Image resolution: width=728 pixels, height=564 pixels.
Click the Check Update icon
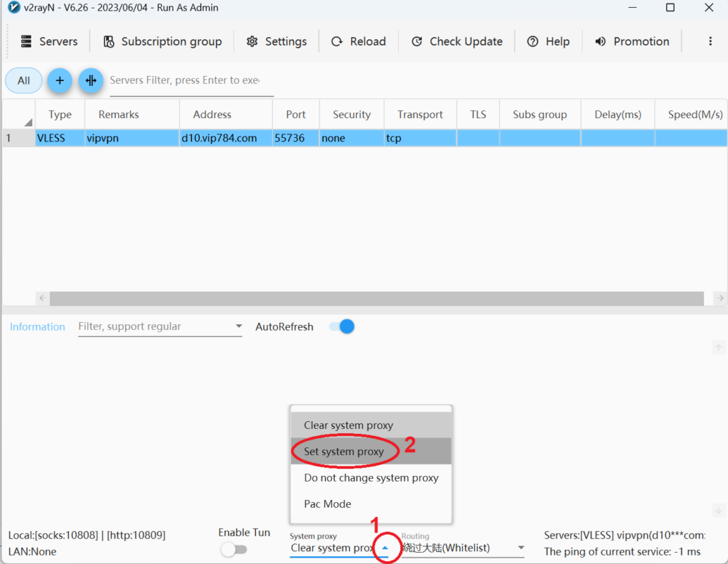tap(417, 41)
